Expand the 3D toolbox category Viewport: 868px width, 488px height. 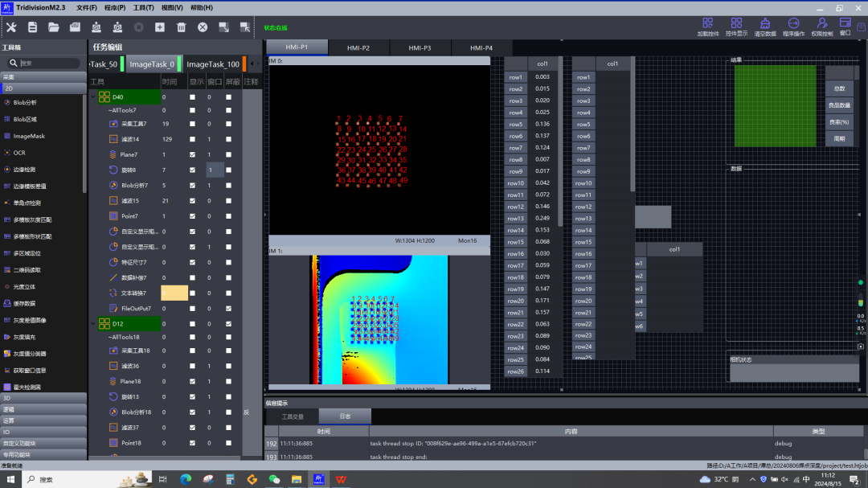point(43,398)
